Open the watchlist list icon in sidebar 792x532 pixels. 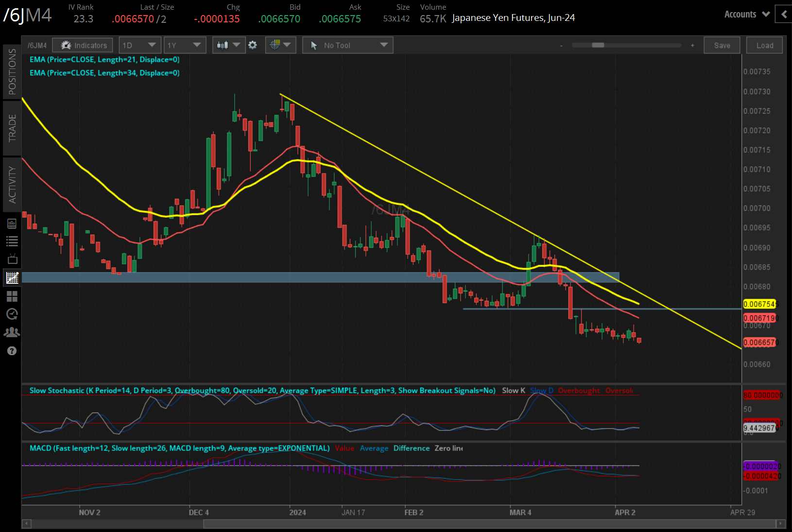12,241
